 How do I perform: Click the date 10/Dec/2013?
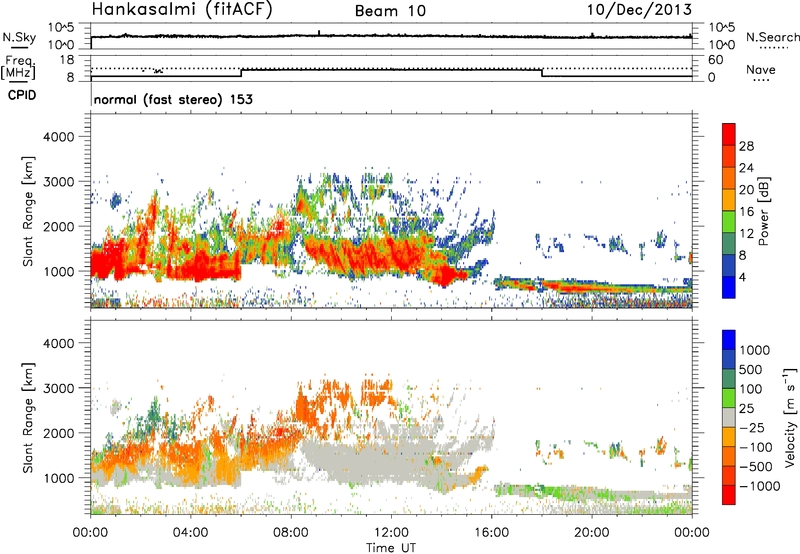(x=639, y=9)
